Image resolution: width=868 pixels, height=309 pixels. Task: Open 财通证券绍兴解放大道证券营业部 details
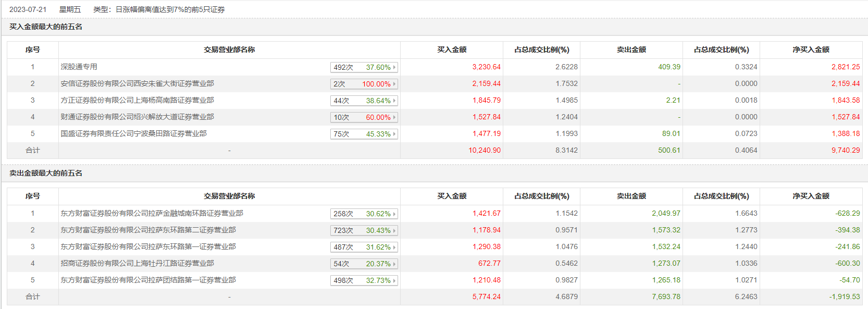point(137,117)
